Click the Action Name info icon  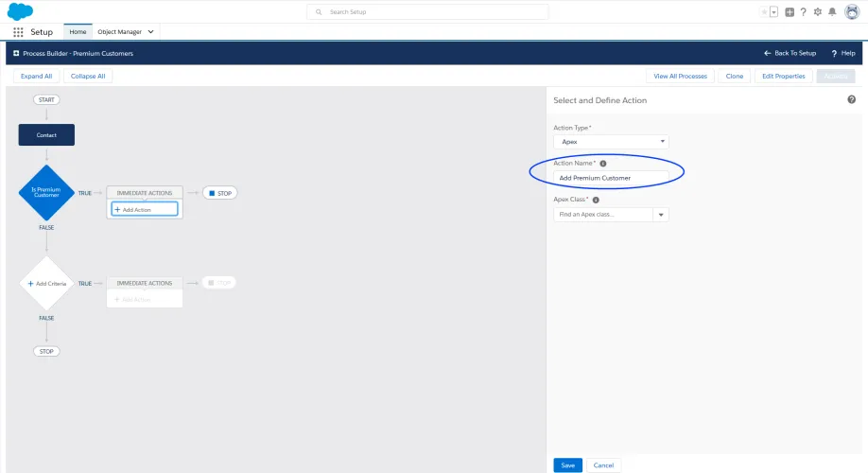(603, 164)
